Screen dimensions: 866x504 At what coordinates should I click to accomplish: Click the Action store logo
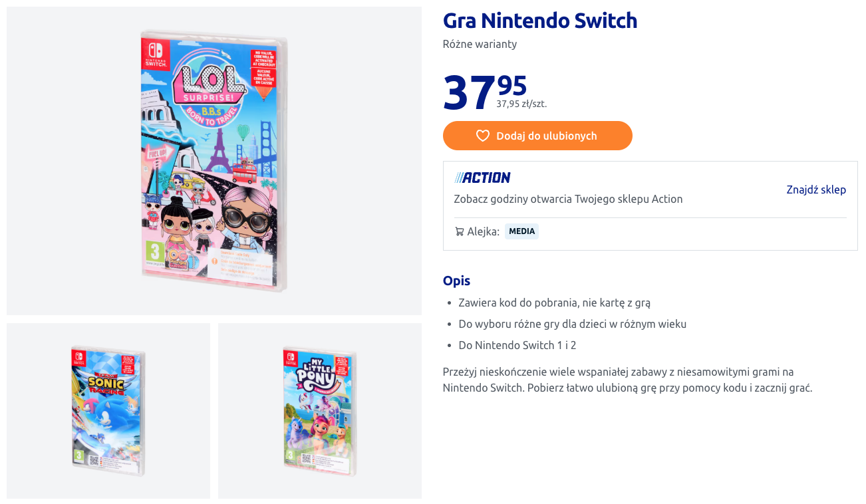tap(482, 178)
